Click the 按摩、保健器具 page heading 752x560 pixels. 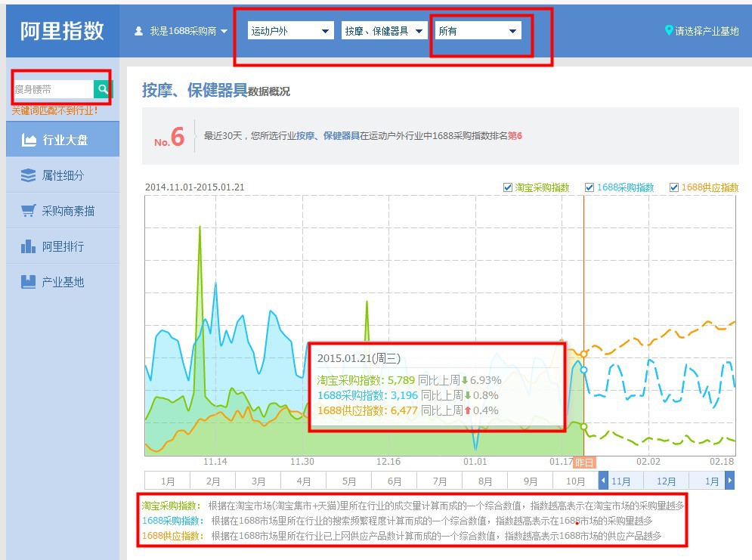tap(195, 90)
